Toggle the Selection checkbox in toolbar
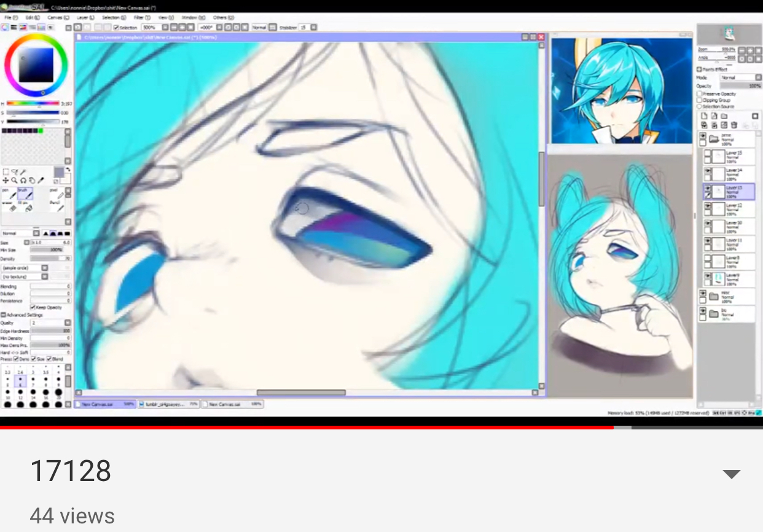 116,28
